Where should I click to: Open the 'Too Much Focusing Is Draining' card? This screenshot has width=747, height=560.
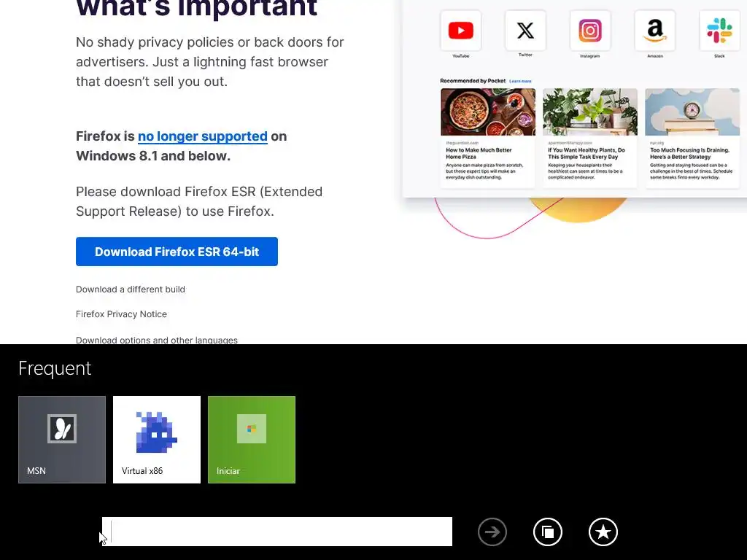click(x=692, y=138)
